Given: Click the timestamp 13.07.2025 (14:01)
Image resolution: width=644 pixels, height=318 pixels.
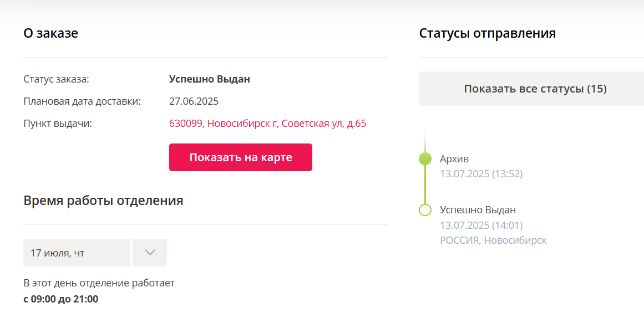Looking at the screenshot, I should pyautogui.click(x=481, y=225).
